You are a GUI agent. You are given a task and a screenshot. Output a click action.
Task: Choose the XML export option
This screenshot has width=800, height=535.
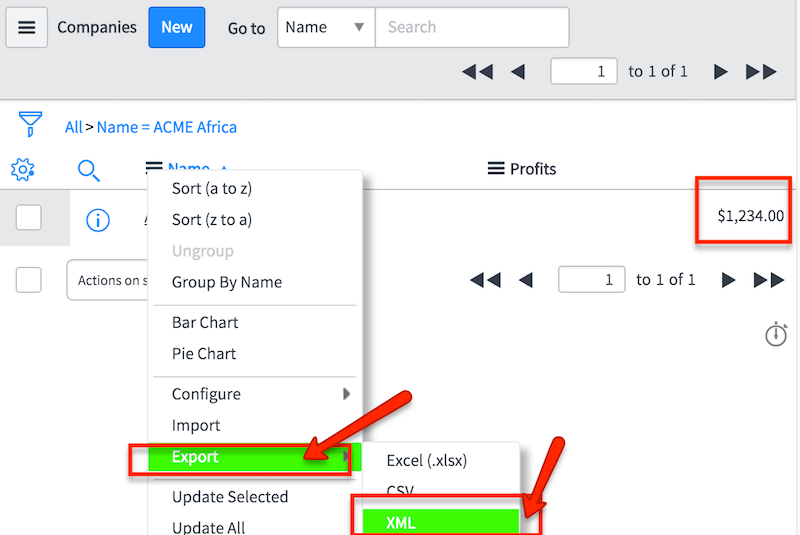[441, 522]
